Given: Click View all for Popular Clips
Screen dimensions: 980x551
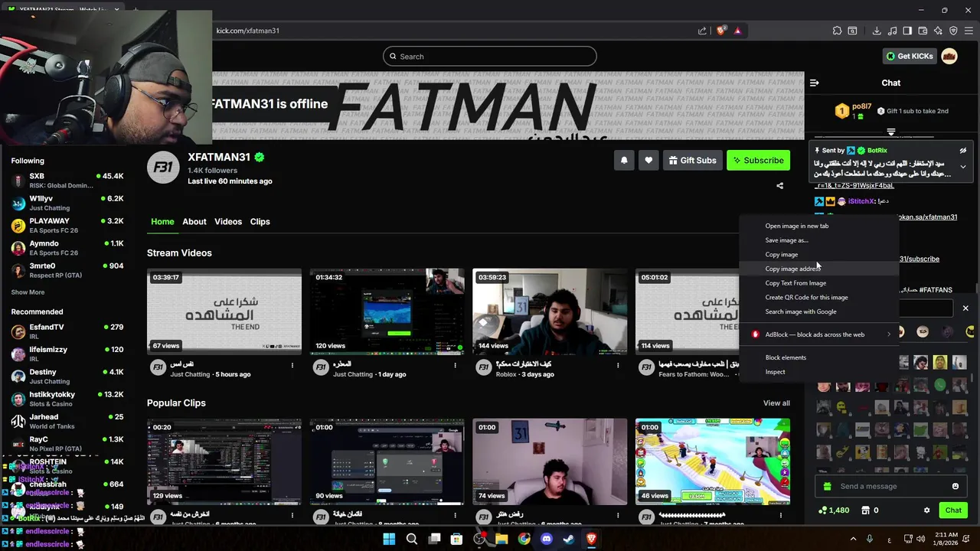Looking at the screenshot, I should point(776,403).
